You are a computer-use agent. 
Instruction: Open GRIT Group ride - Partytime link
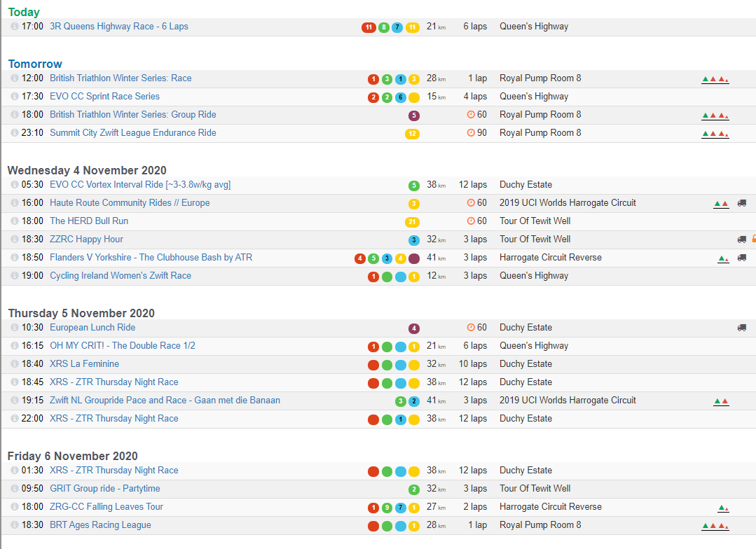[x=104, y=488]
